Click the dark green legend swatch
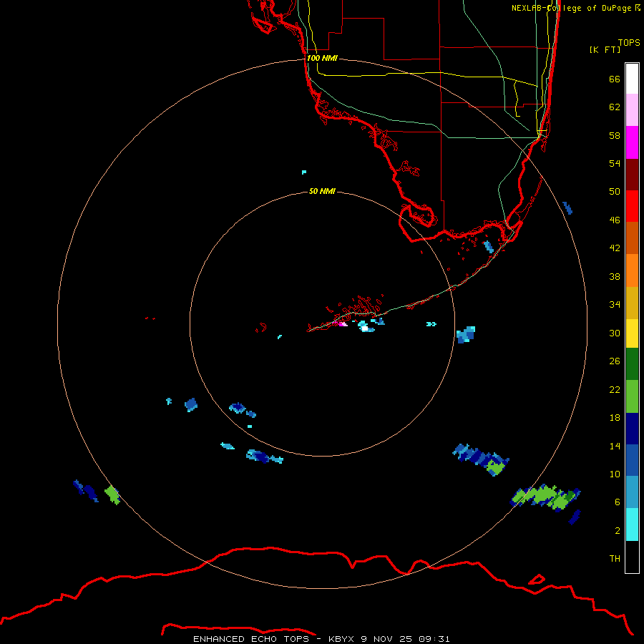 (x=632, y=364)
